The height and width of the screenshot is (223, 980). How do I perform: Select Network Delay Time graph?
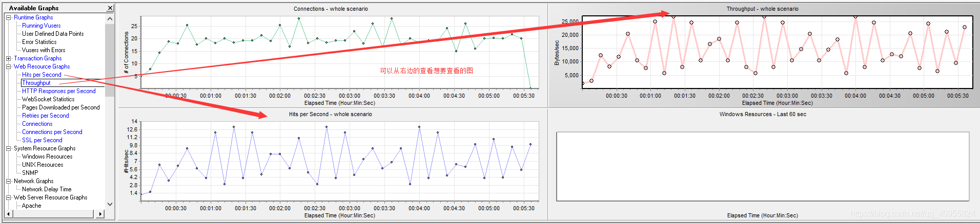pos(47,189)
